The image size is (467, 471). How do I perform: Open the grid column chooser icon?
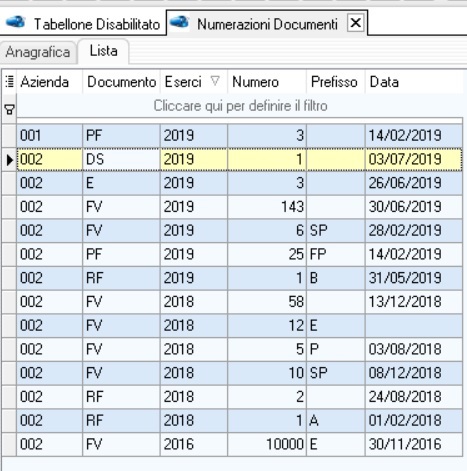[x=10, y=81]
